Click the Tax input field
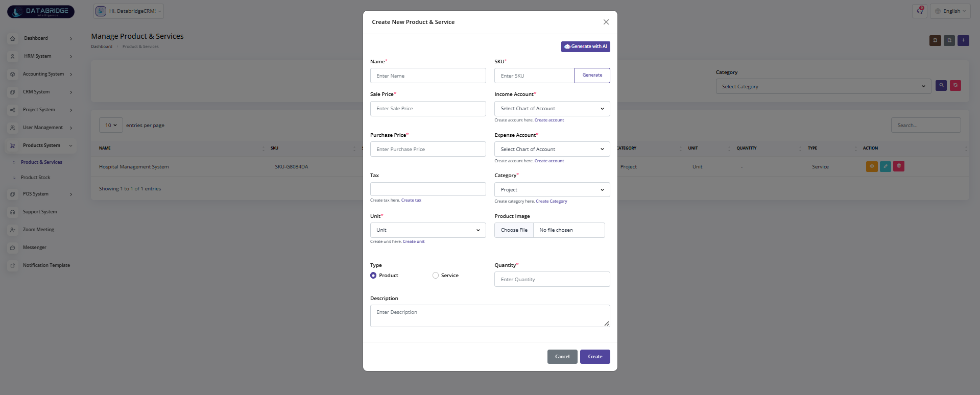 [428, 189]
